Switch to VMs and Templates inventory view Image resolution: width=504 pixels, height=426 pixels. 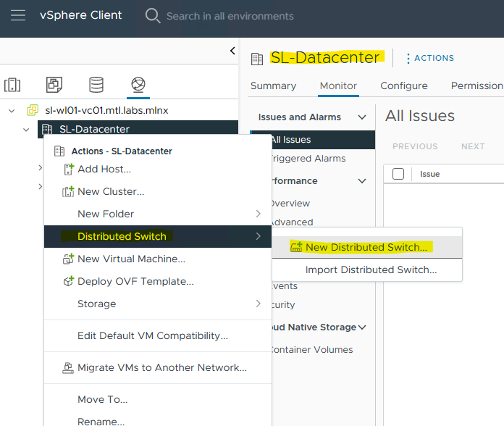(54, 85)
